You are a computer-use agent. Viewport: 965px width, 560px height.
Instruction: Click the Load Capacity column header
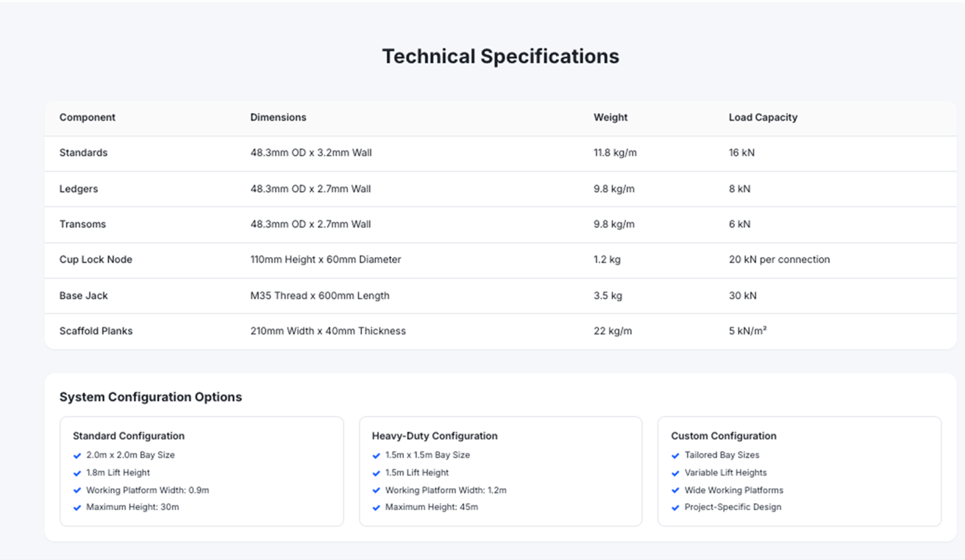click(763, 118)
